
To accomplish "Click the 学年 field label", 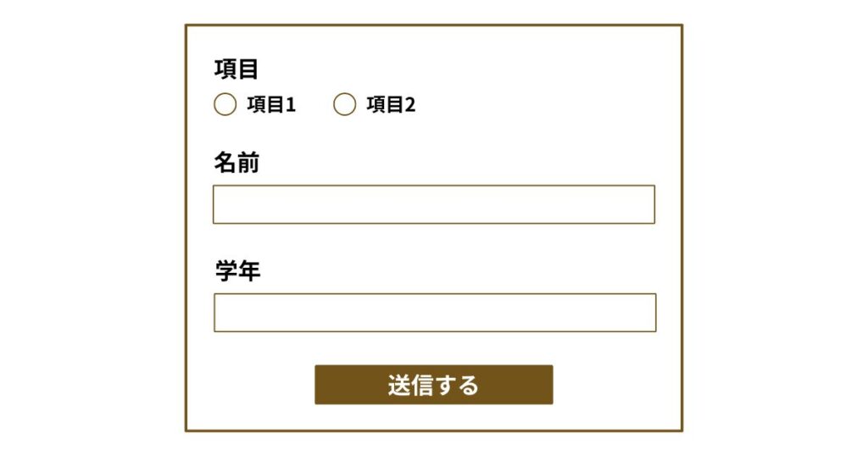I will 237,271.
